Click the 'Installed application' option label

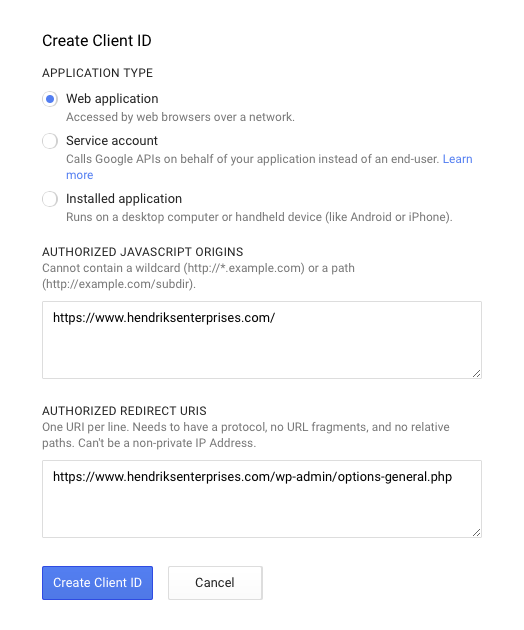[124, 199]
